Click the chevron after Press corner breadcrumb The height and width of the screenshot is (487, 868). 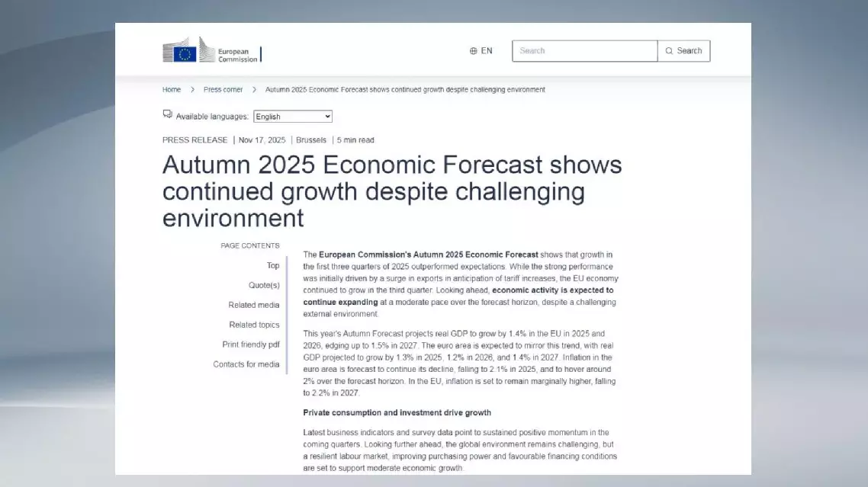254,90
